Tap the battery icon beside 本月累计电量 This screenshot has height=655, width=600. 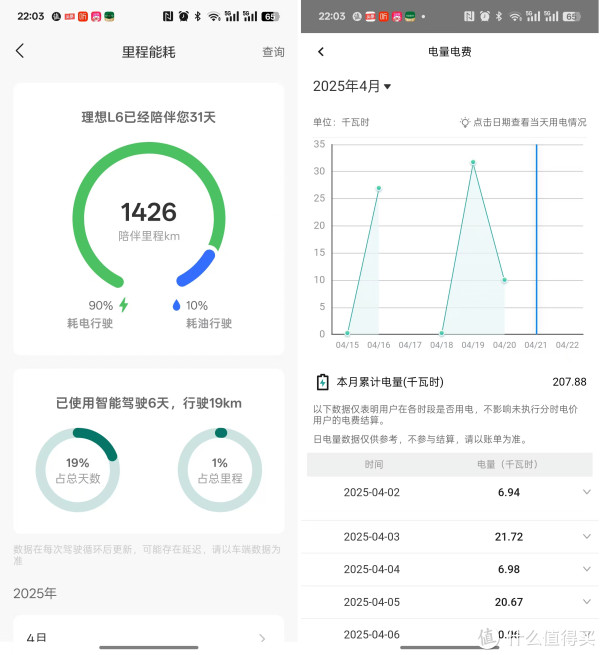323,382
